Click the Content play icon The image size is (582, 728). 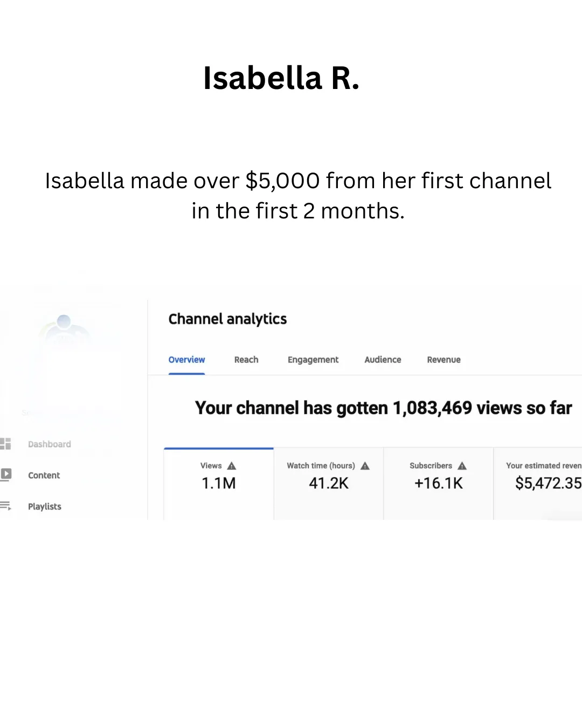pyautogui.click(x=5, y=475)
